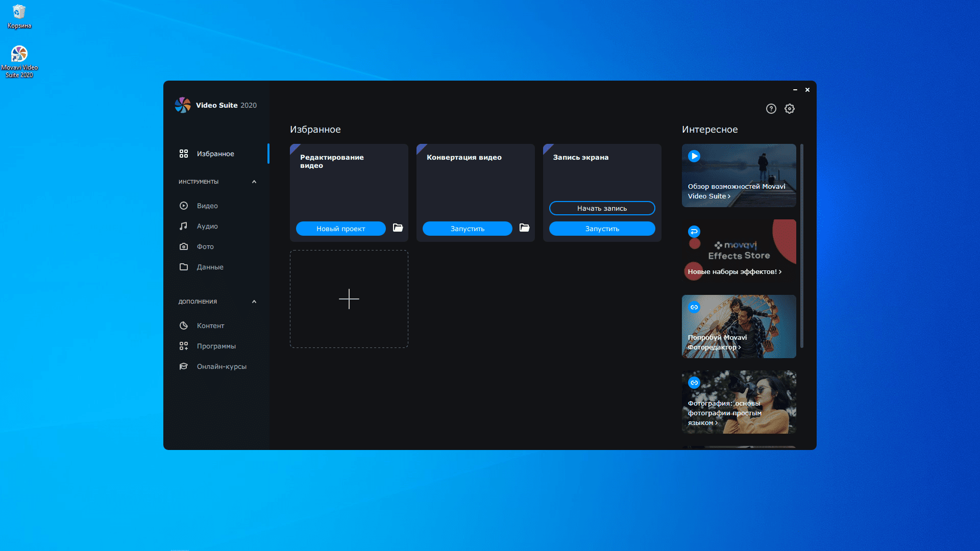Screen dimensions: 980x551
Task: Click the blue icon on Effects Store card
Action: pos(694,232)
